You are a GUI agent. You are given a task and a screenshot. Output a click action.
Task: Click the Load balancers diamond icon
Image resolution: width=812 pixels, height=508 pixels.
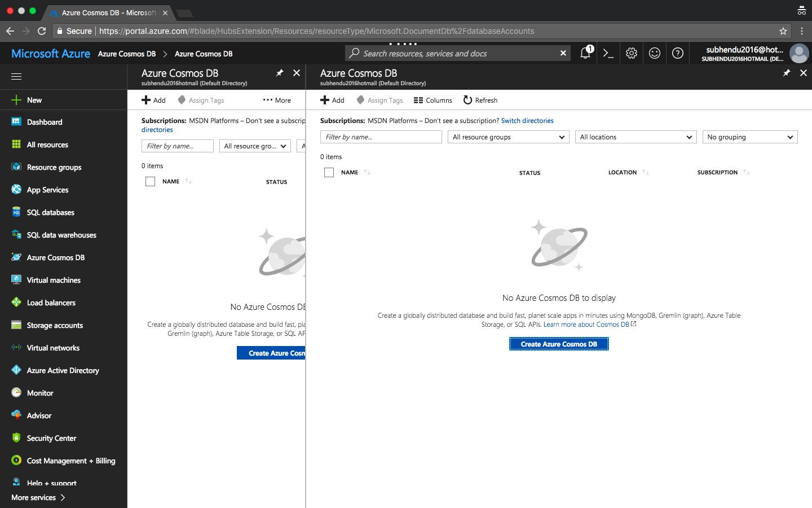[16, 303]
